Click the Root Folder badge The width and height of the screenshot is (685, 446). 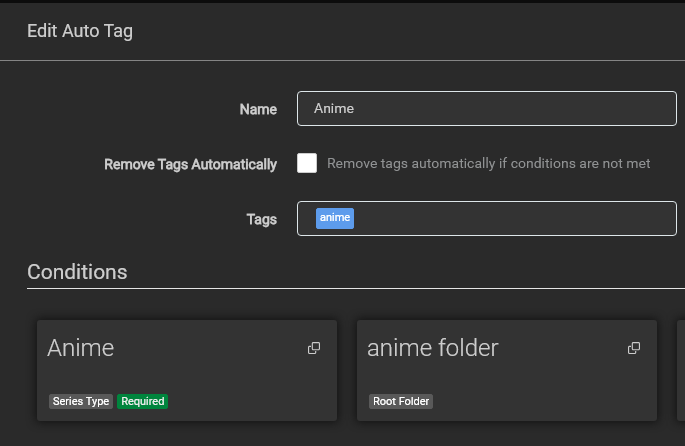[x=400, y=401]
